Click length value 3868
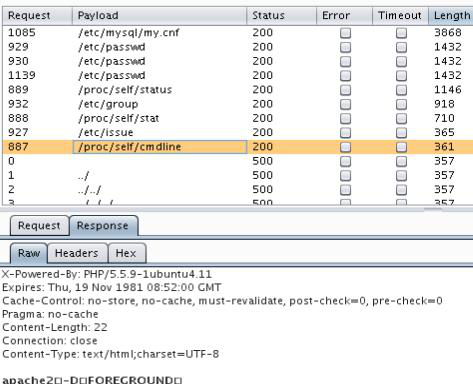The image size is (473, 384). pos(448,33)
